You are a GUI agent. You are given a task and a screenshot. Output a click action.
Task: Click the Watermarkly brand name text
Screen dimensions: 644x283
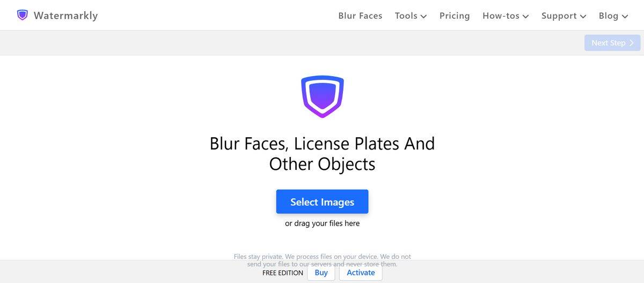[65, 16]
